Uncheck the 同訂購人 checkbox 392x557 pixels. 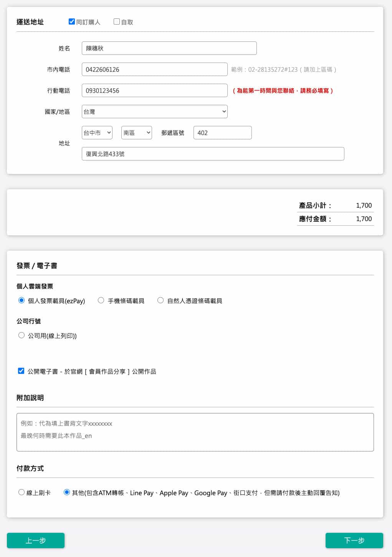coord(72,21)
